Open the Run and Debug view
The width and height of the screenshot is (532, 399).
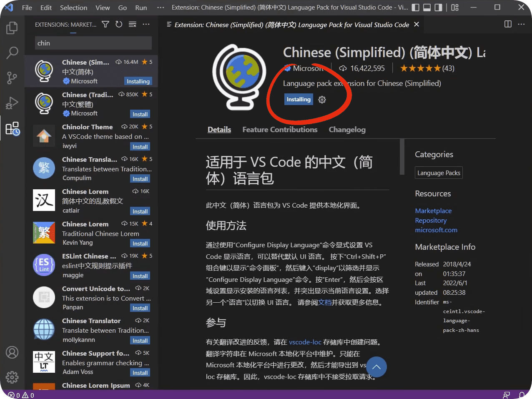coord(12,103)
